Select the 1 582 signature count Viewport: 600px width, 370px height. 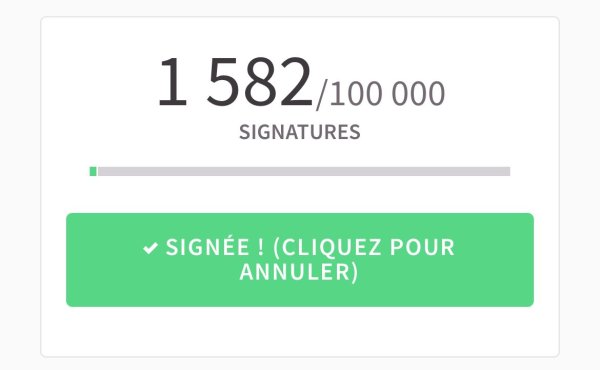[x=235, y=81]
